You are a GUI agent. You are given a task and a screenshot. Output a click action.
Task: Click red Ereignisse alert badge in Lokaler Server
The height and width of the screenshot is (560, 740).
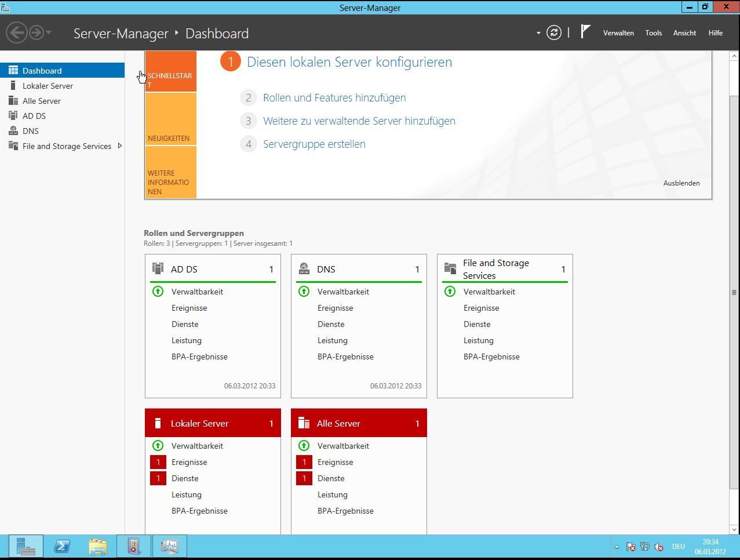pos(158,462)
